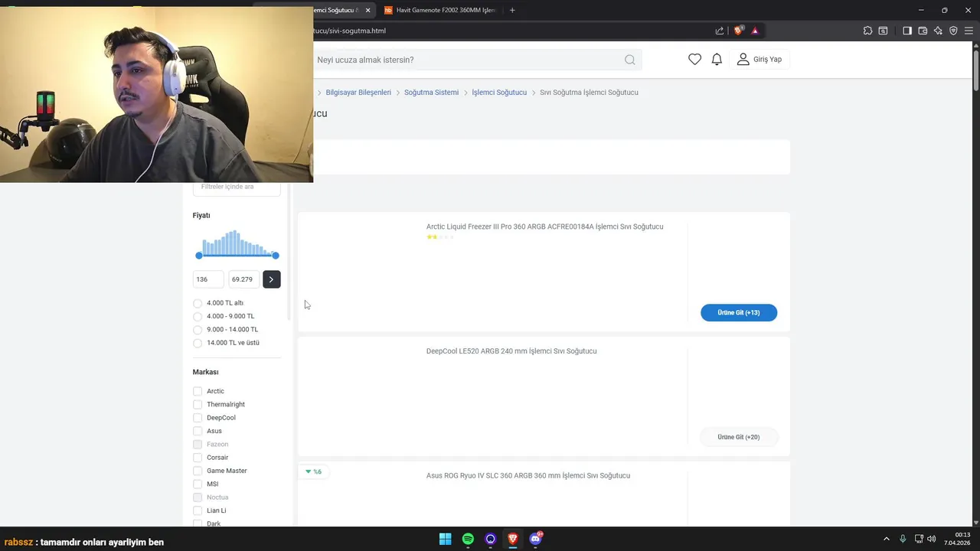The height and width of the screenshot is (551, 980).
Task: Switch to Havit Gamenote F2002 360MM tab
Action: coord(440,10)
